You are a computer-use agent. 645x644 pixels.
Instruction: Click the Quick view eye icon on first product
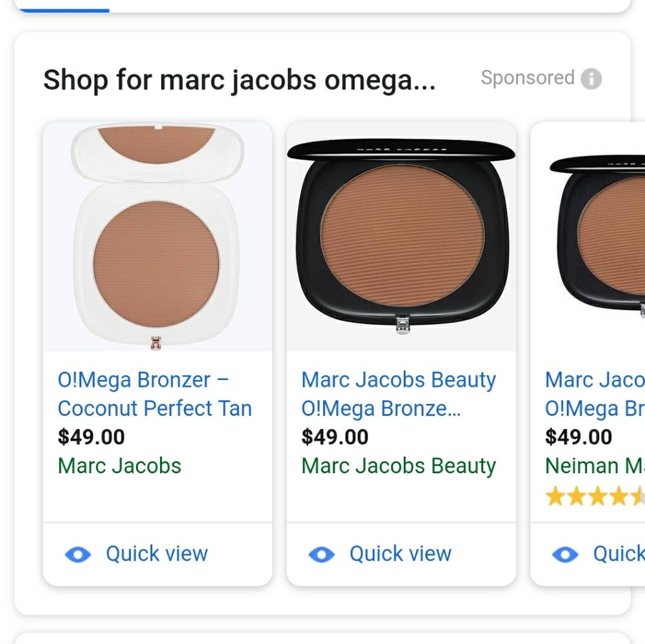(78, 554)
